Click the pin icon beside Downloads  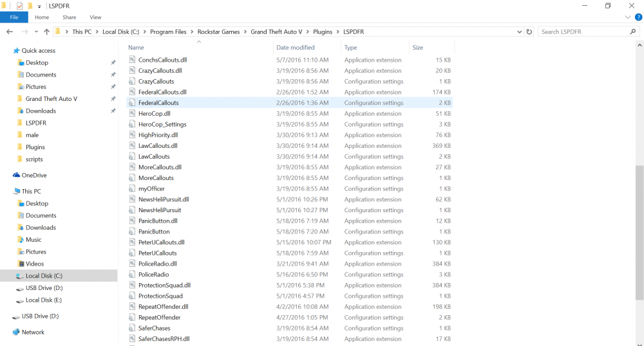(x=113, y=111)
